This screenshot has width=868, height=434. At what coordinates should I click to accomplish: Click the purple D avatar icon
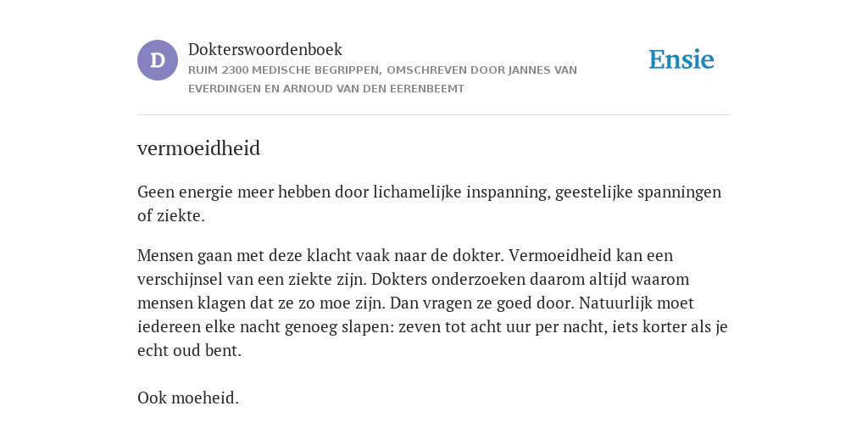pos(158,60)
